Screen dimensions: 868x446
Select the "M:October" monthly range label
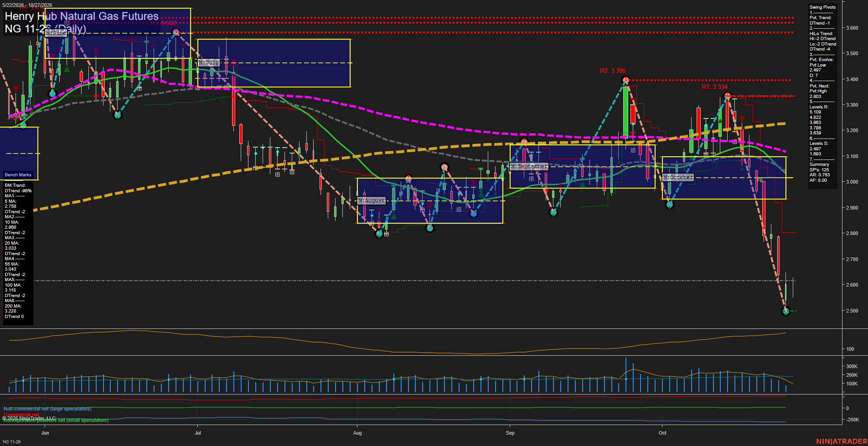click(678, 177)
